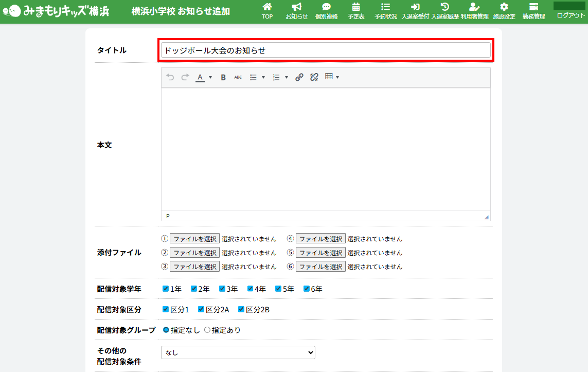
Task: Click the bold formatting icon
Action: [223, 77]
